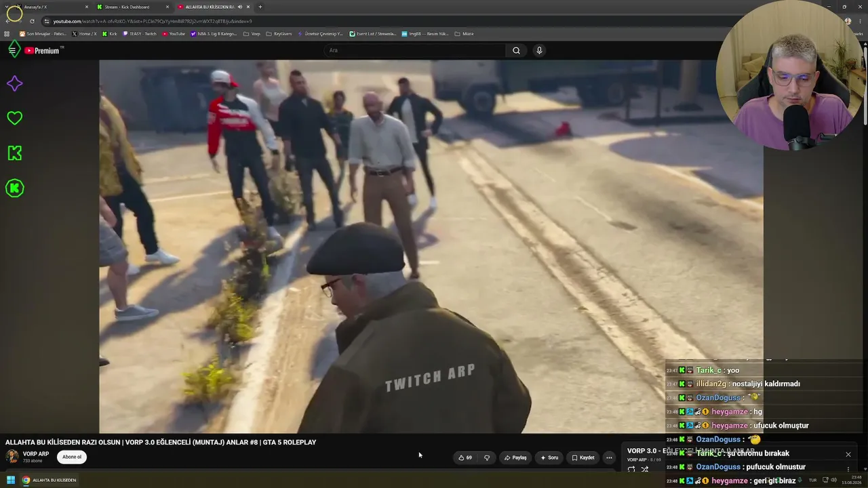The width and height of the screenshot is (868, 488).
Task: Open Event List / Streamlabs bookmark
Action: point(373,34)
